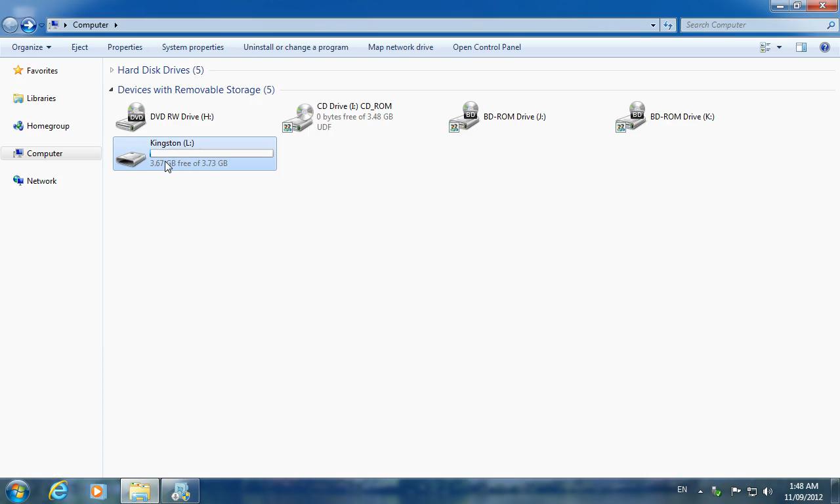The height and width of the screenshot is (504, 840).
Task: Click the BD-ROM Drive (K:) label
Action: click(x=682, y=117)
